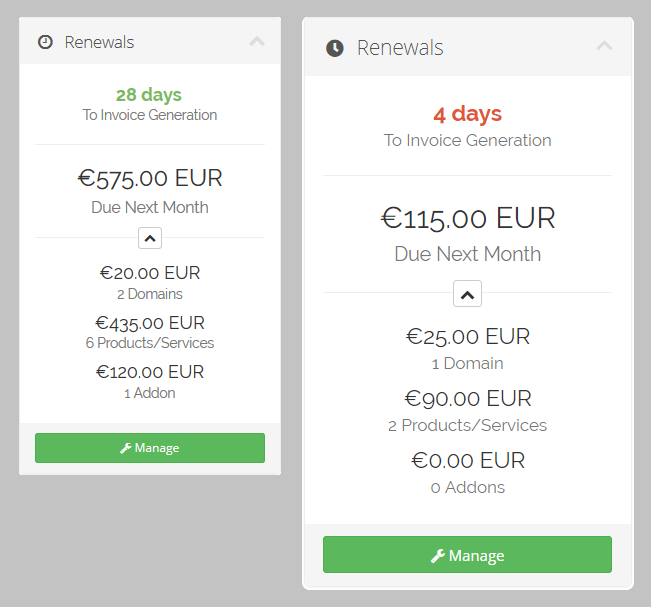Select the green 28 days countdown text
Screen dimensions: 651x607
tap(149, 95)
